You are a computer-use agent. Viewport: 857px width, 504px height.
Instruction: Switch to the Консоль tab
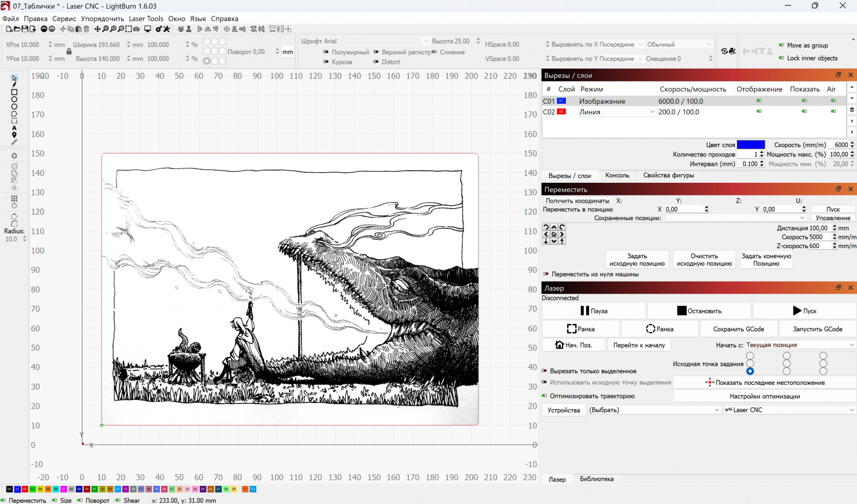click(x=617, y=176)
